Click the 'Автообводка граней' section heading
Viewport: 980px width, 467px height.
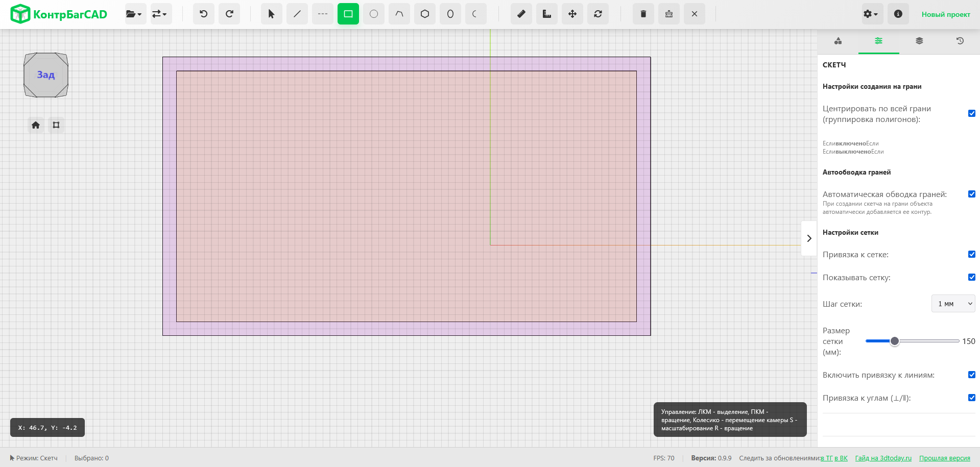click(856, 172)
